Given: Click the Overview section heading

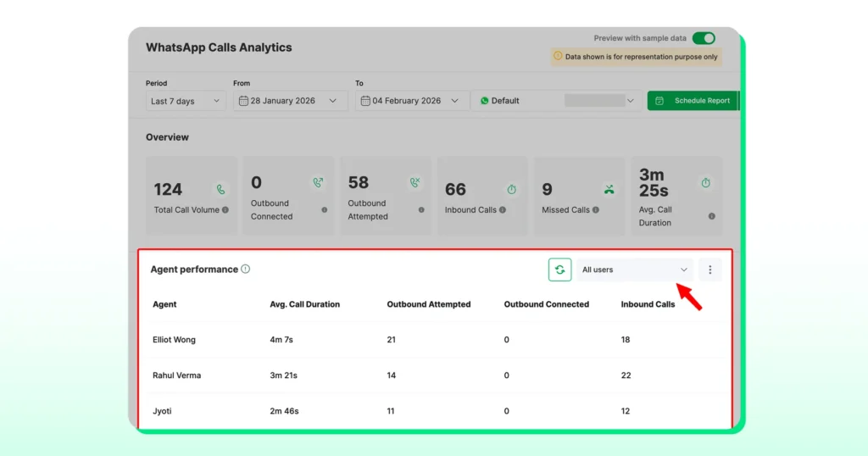Looking at the screenshot, I should coord(167,137).
